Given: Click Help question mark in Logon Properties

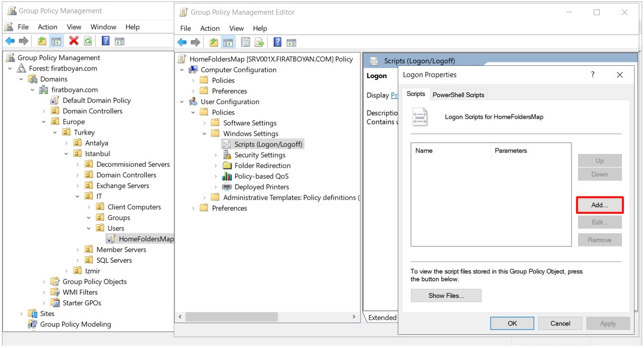Looking at the screenshot, I should (x=592, y=75).
